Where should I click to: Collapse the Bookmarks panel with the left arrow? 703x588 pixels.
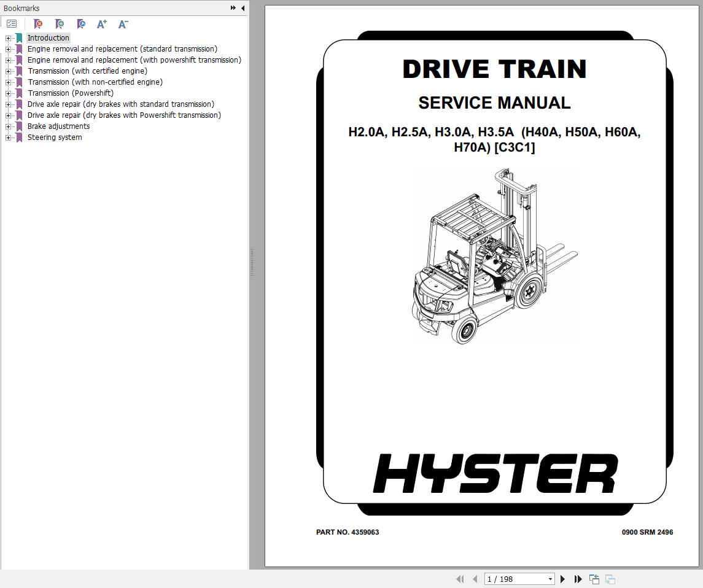click(243, 7)
